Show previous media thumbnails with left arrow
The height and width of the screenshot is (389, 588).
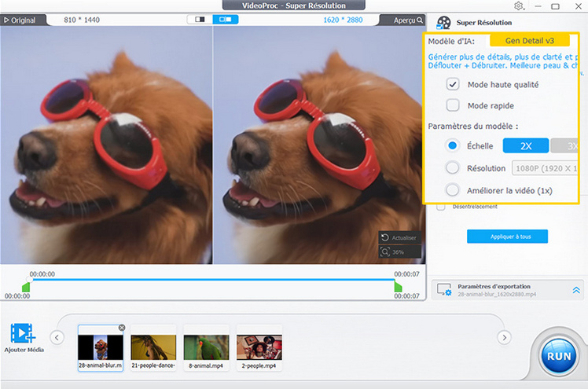pyautogui.click(x=57, y=338)
